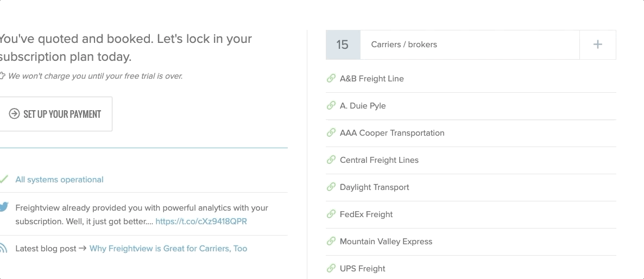This screenshot has width=644, height=279.
Task: Open the All systems operational status link
Action: [x=59, y=180]
